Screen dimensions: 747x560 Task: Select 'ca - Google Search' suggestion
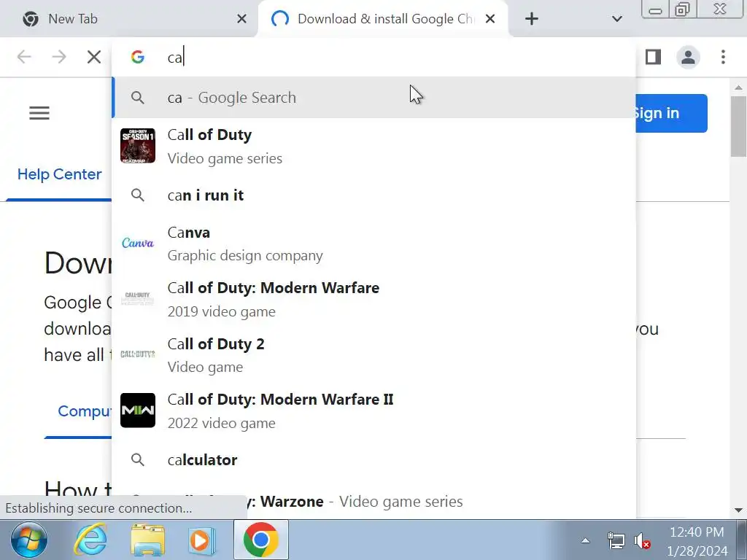374,98
